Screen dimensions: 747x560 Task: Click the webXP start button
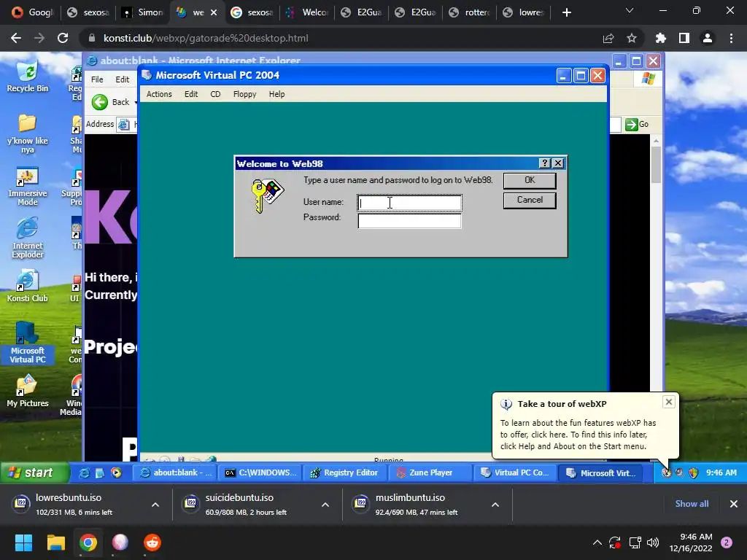(x=34, y=472)
